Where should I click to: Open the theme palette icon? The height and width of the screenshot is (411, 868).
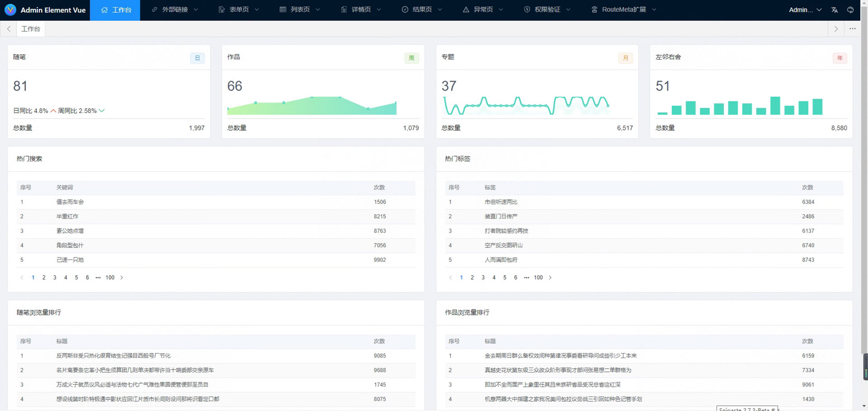850,10
